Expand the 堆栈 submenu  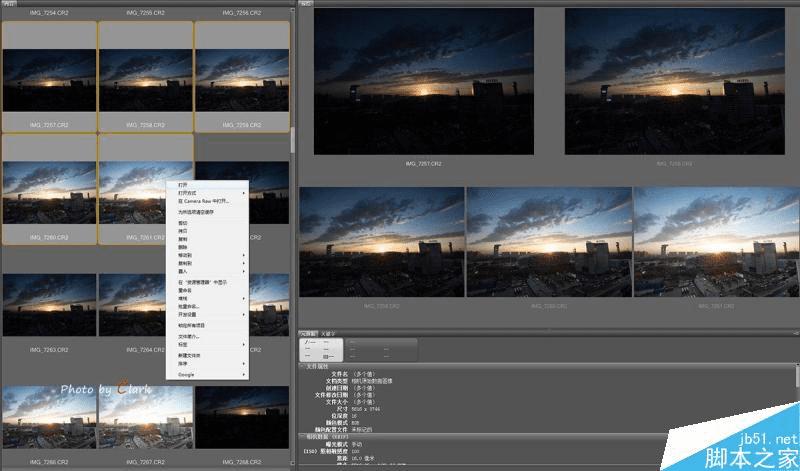[x=183, y=298]
